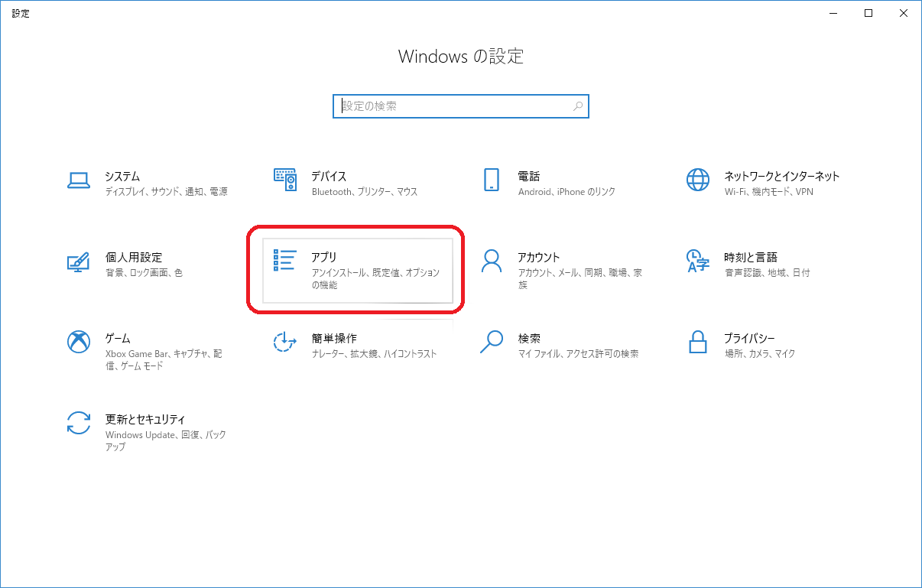Open ネットワークとインターネット label

(x=782, y=176)
